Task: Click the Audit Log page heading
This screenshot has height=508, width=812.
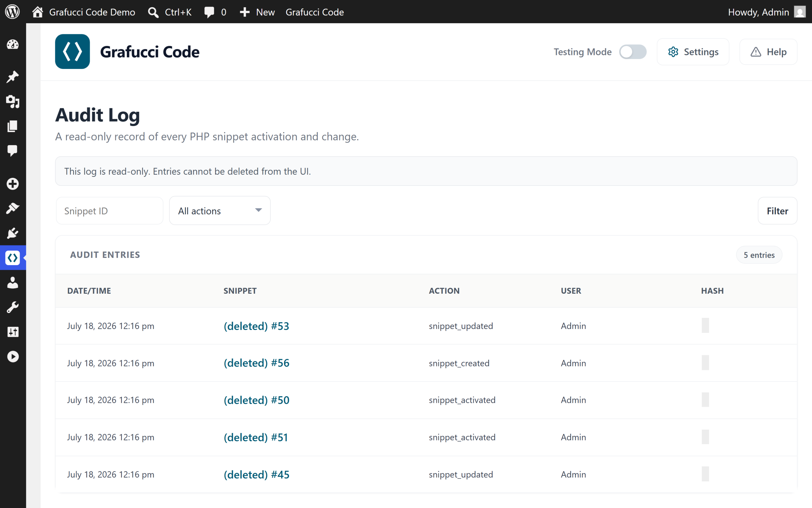Action: point(97,115)
